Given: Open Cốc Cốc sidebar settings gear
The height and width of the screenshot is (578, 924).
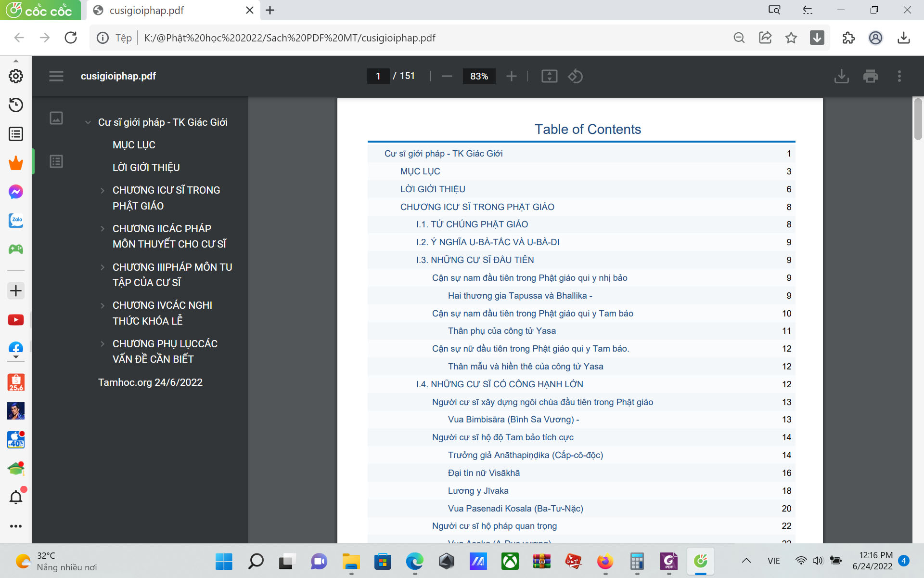Looking at the screenshot, I should point(16,76).
